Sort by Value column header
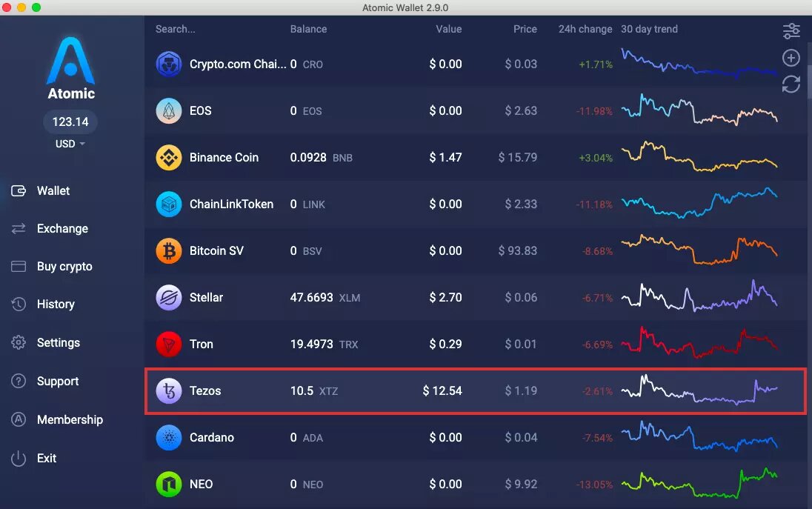 (x=448, y=29)
